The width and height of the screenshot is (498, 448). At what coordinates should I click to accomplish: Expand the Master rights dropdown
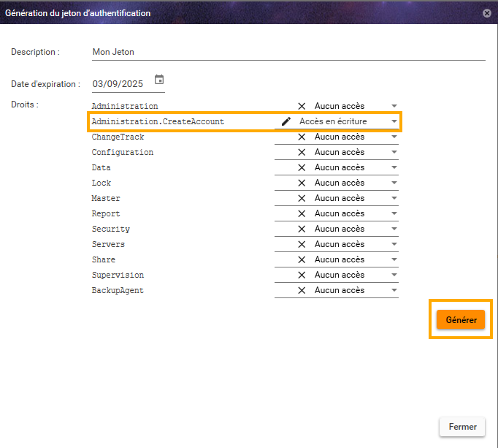pos(394,198)
